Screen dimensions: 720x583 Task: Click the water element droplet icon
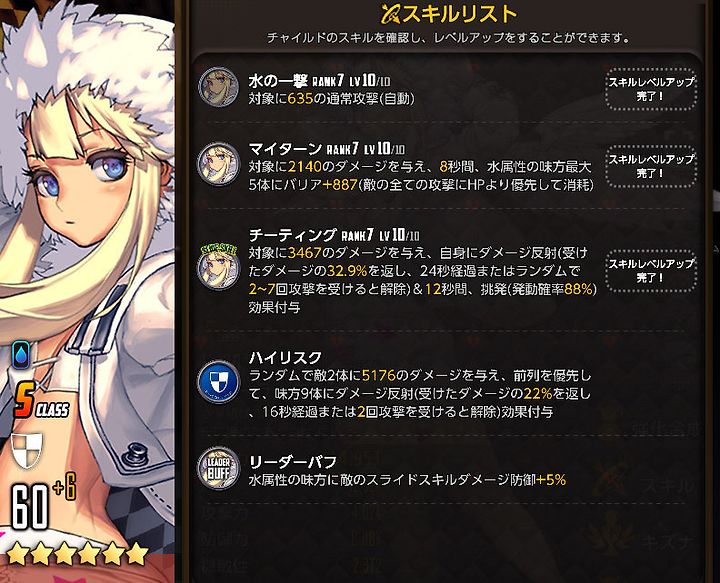[21, 355]
